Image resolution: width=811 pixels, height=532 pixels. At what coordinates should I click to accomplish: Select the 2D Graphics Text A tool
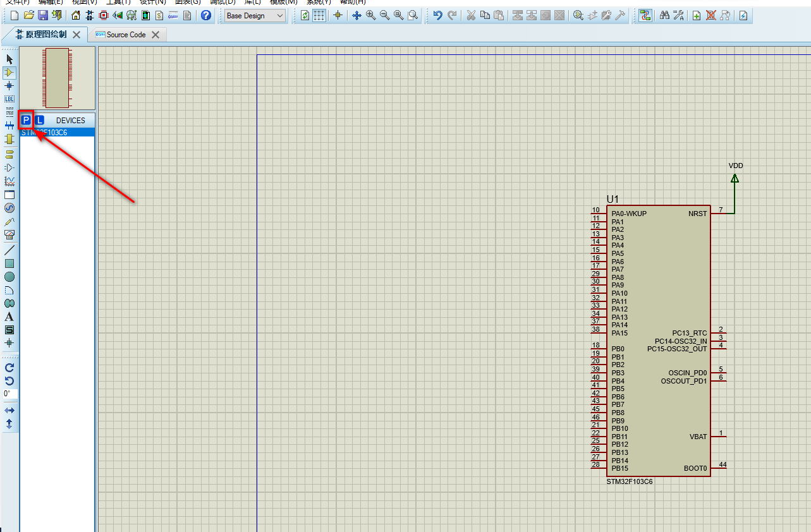coord(9,317)
